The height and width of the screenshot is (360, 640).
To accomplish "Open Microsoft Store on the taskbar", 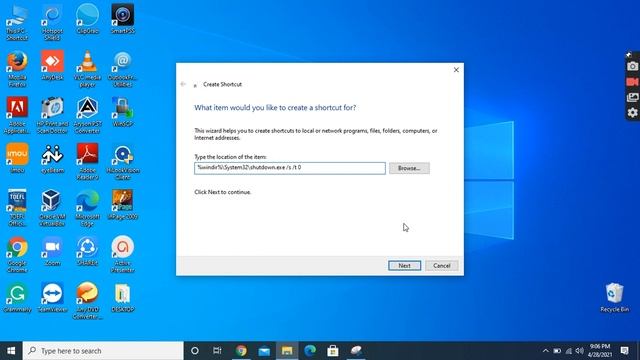I will (x=333, y=351).
